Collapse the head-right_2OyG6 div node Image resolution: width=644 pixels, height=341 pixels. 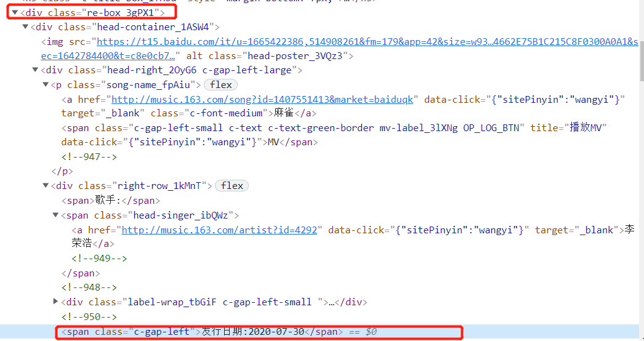35,70
